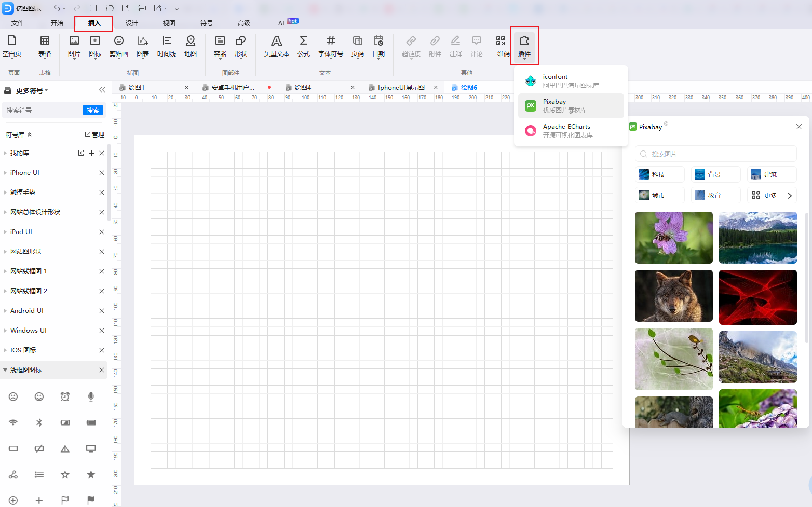The width and height of the screenshot is (812, 507).
Task: Switch to the 开始 tab
Action: coord(57,23)
